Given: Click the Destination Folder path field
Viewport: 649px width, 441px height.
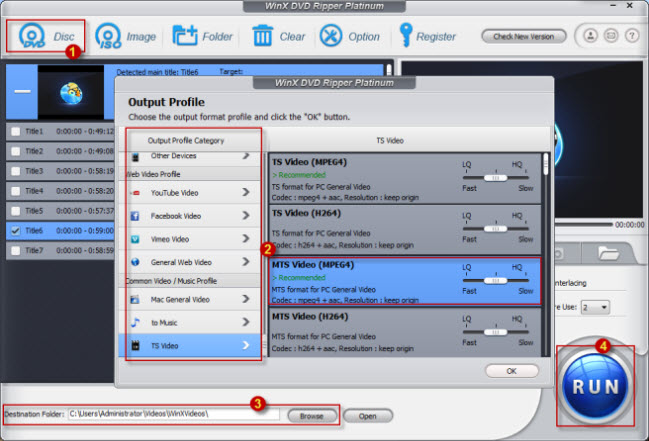Looking at the screenshot, I should click(x=174, y=414).
